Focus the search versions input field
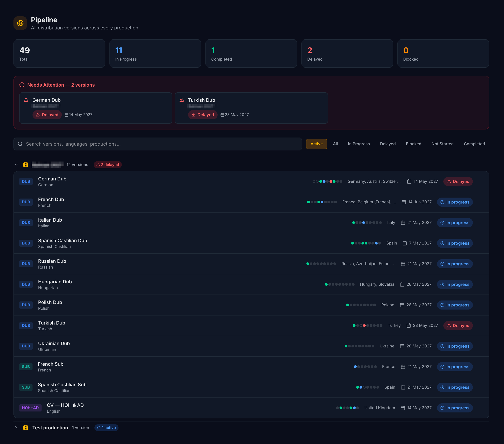This screenshot has height=444, width=504. [x=158, y=144]
